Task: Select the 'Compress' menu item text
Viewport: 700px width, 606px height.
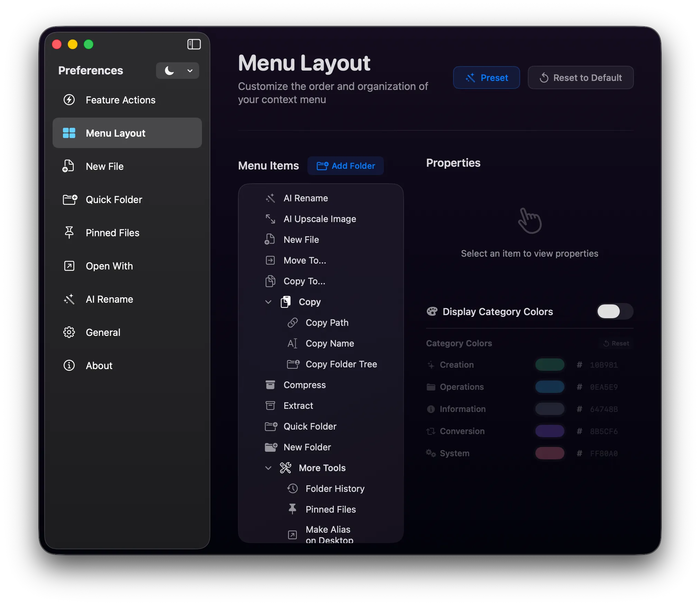Action: click(x=305, y=385)
